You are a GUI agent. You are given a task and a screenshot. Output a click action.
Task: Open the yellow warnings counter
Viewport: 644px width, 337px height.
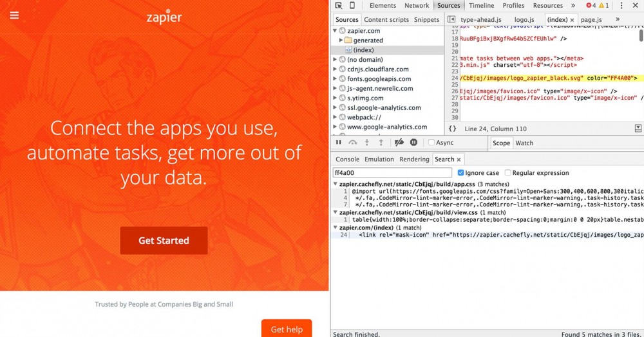[604, 5]
